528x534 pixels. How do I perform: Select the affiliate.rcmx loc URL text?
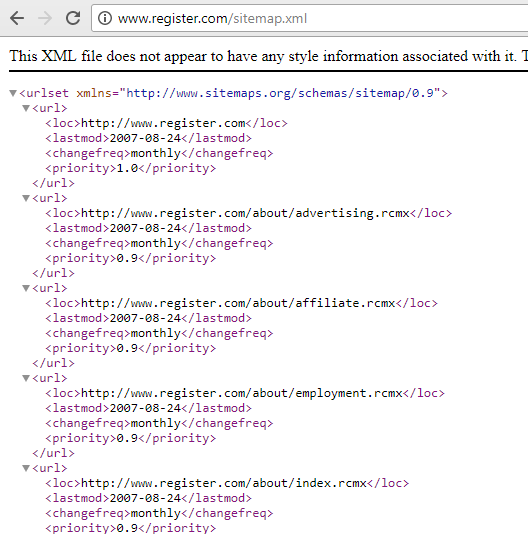pyautogui.click(x=238, y=303)
